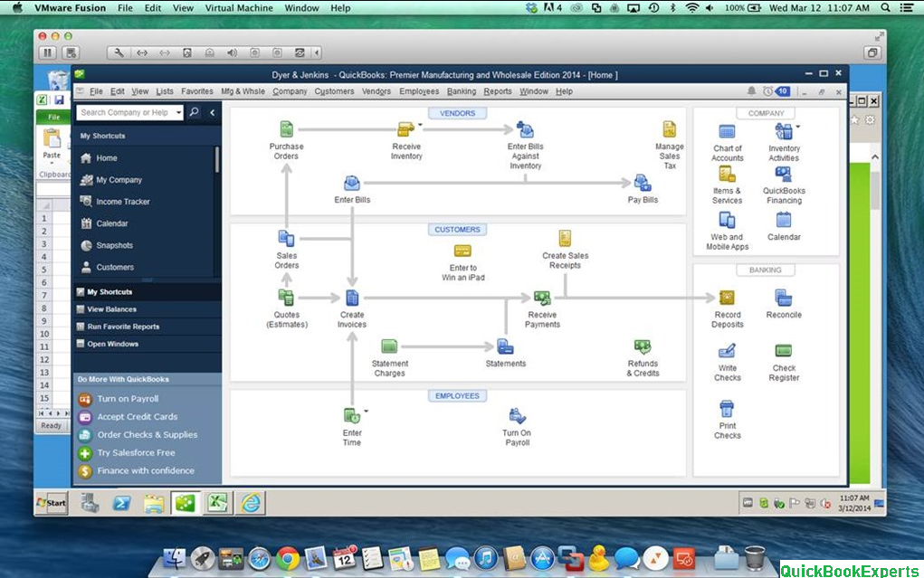924x578 pixels.
Task: Click the Enter Bills icon
Action: (x=352, y=184)
